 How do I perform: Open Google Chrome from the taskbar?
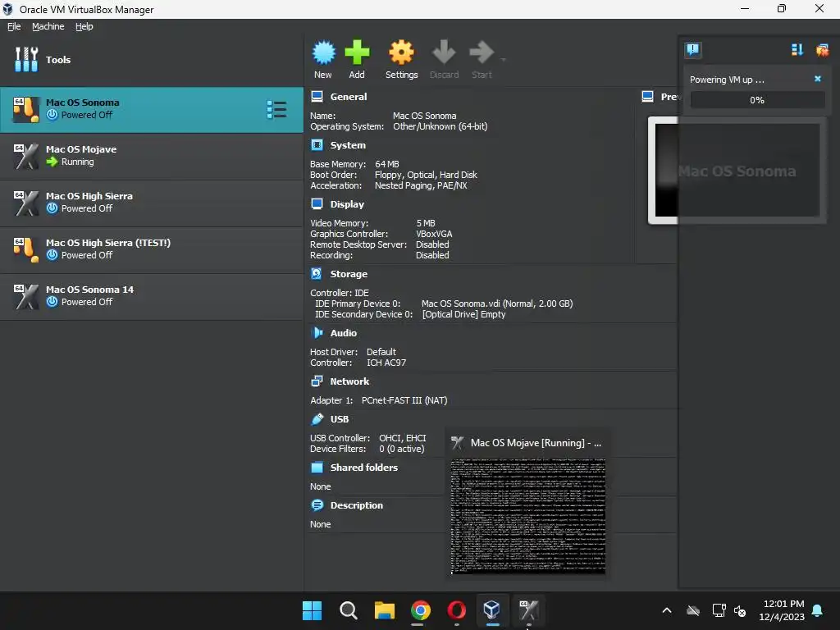tap(421, 610)
